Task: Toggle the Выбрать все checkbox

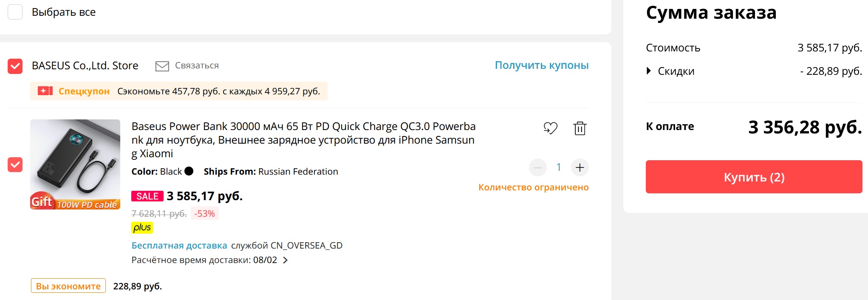Action: pyautogui.click(x=15, y=12)
